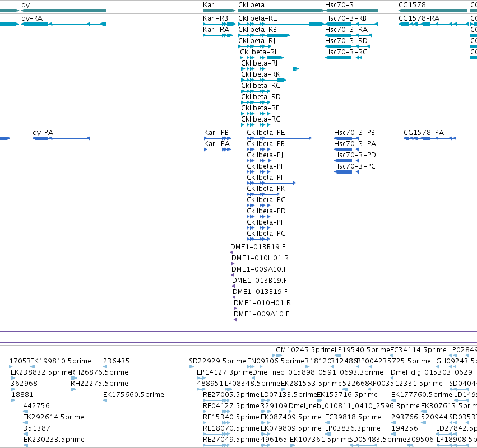The width and height of the screenshot is (477, 448).
Task: Select EST RE04127.5prime
Action: [231, 406]
